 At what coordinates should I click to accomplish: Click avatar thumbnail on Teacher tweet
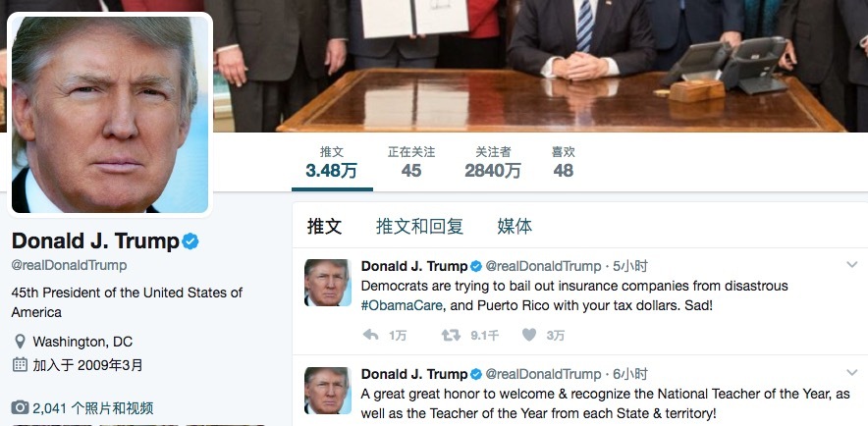click(328, 391)
